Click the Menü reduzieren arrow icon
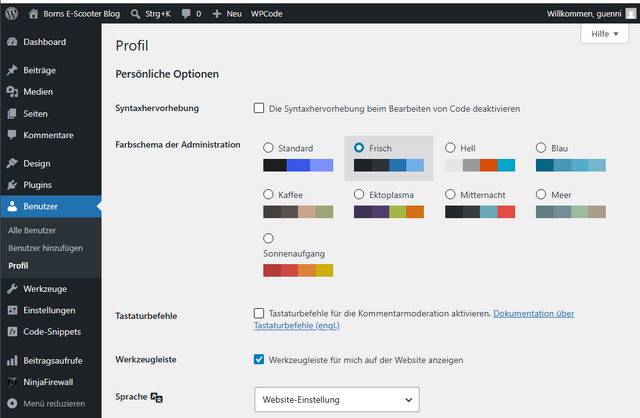 tap(12, 403)
